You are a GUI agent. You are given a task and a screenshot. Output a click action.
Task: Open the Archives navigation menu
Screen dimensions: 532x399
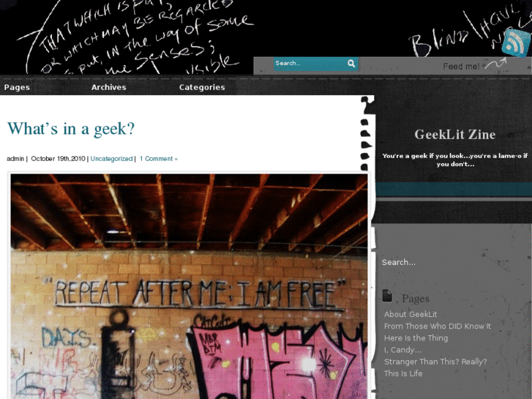coord(108,87)
